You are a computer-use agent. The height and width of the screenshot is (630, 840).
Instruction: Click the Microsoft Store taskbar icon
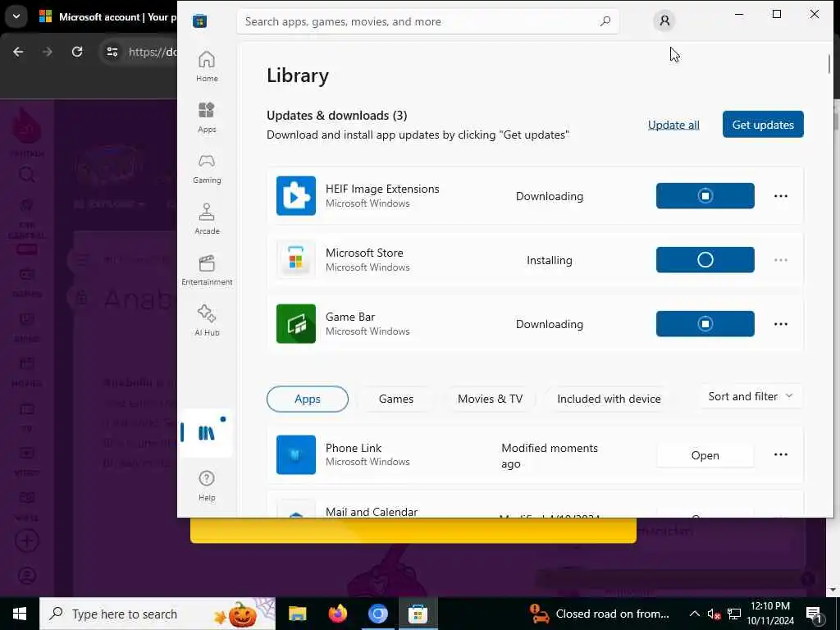(418, 614)
